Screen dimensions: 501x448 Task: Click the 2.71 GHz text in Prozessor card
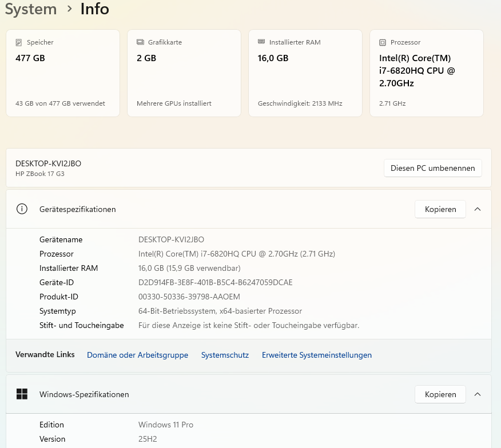click(x=392, y=103)
